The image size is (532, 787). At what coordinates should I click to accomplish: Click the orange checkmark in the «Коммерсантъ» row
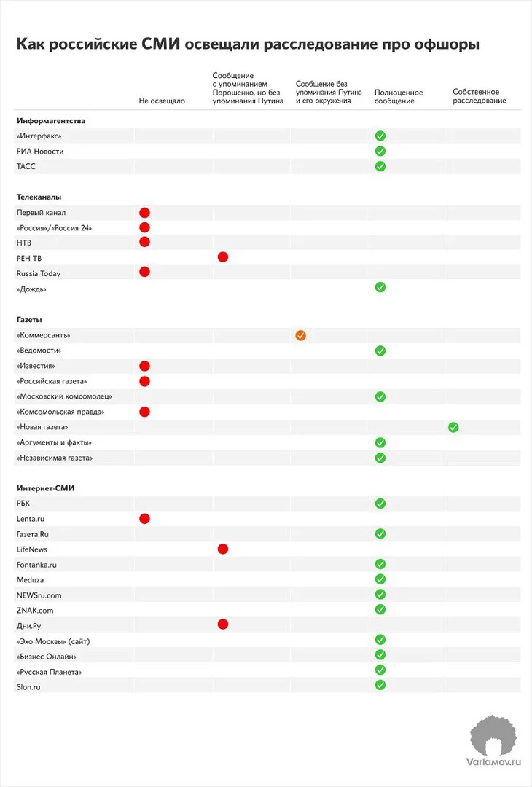[x=300, y=335]
